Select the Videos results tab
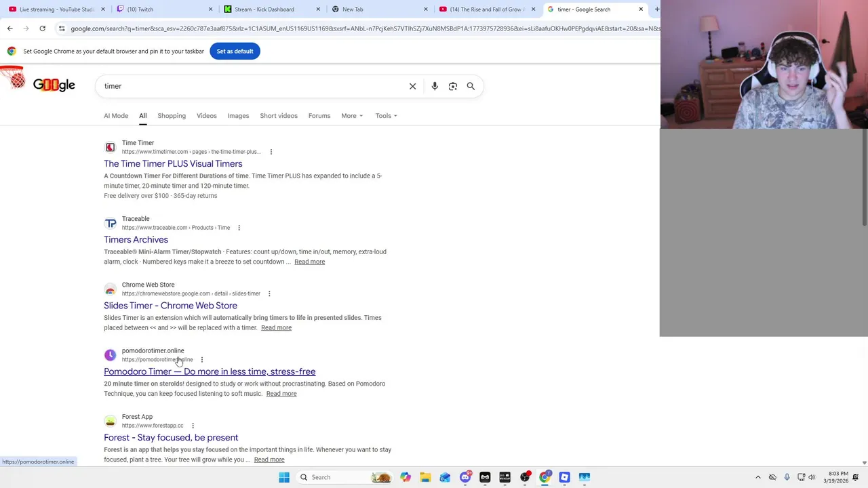This screenshot has width=868, height=488. (x=207, y=116)
